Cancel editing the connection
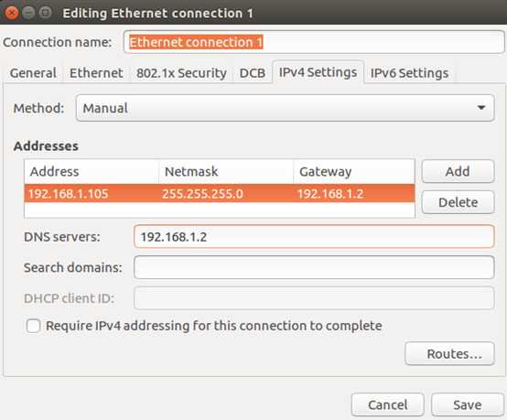The width and height of the screenshot is (507, 420). point(388,404)
